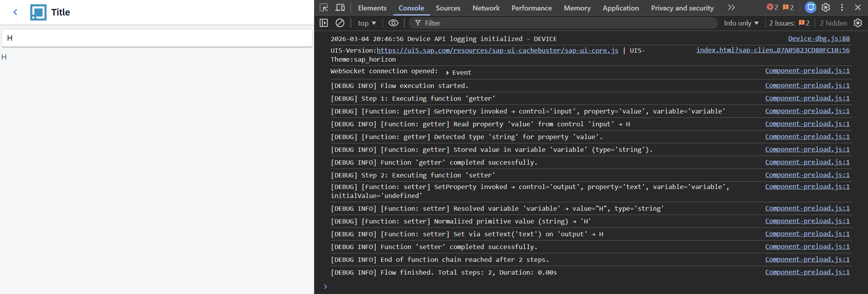The width and height of the screenshot is (868, 294).
Task: Open the Info only log level dropdown
Action: [x=741, y=23]
